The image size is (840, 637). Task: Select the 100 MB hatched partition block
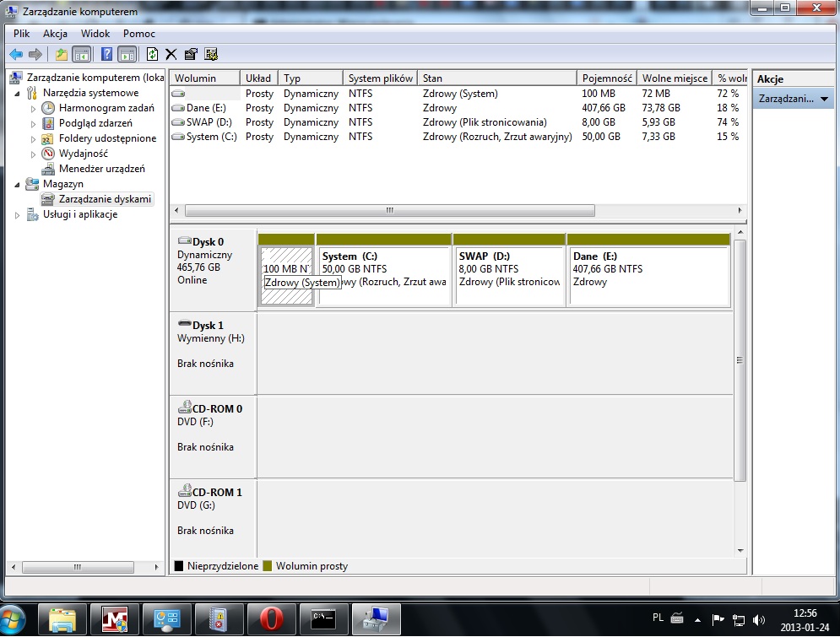point(286,276)
